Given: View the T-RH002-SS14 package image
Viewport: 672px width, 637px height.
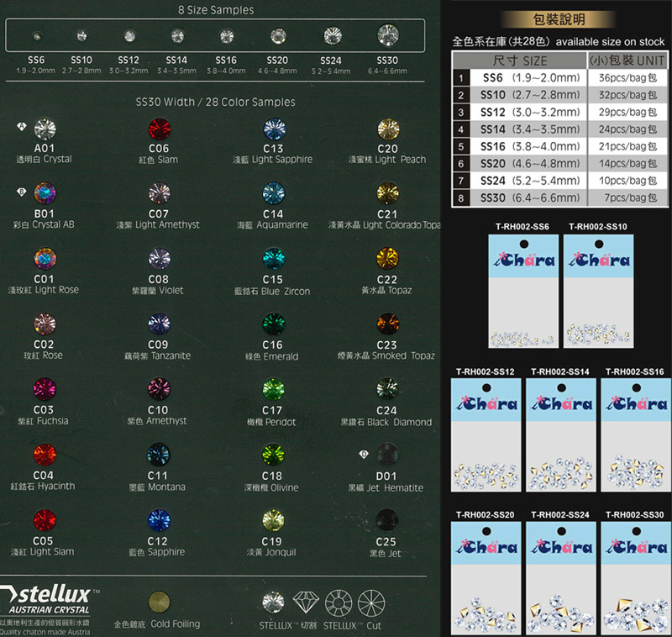Looking at the screenshot, I should 561,434.
